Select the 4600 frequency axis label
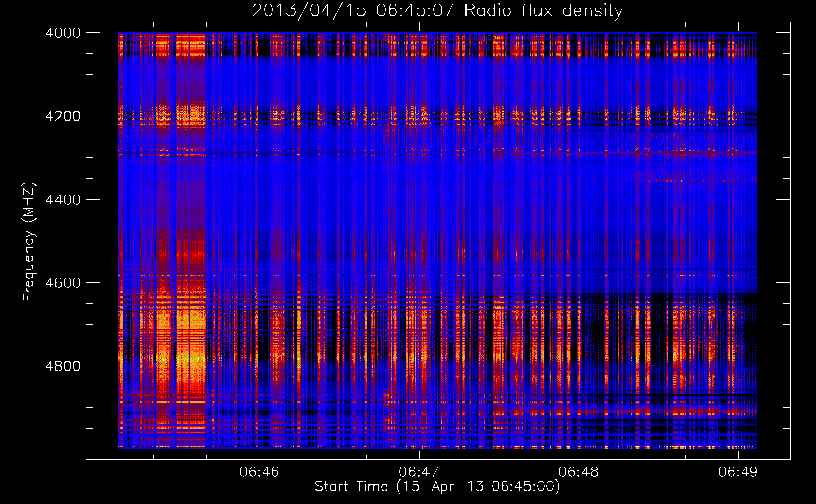816x504 pixels. click(63, 283)
